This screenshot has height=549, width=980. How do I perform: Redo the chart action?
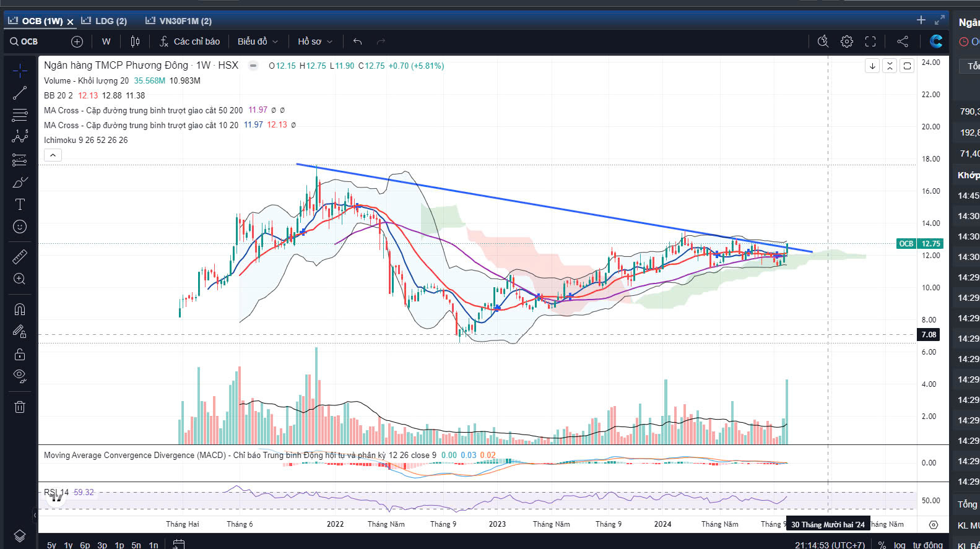coord(381,41)
